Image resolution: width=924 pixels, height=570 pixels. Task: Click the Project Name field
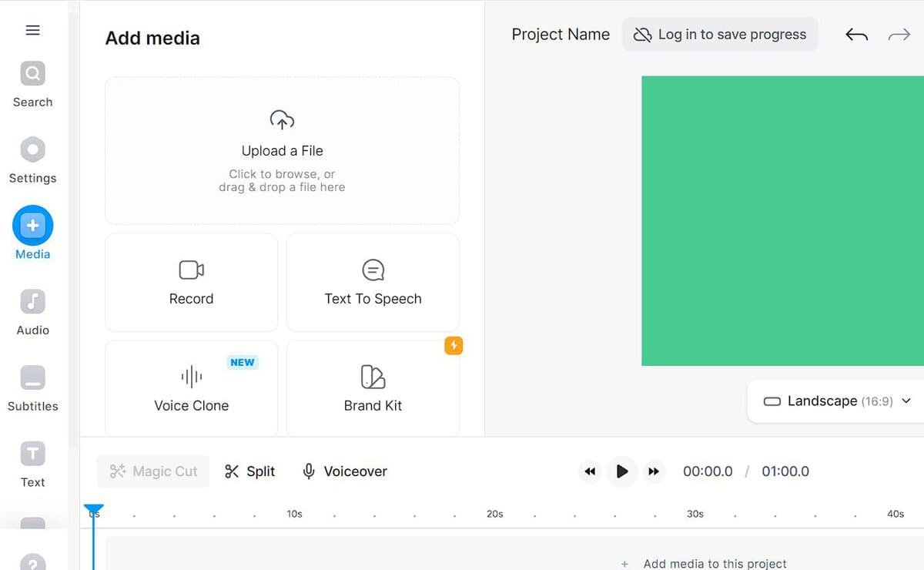click(x=561, y=35)
